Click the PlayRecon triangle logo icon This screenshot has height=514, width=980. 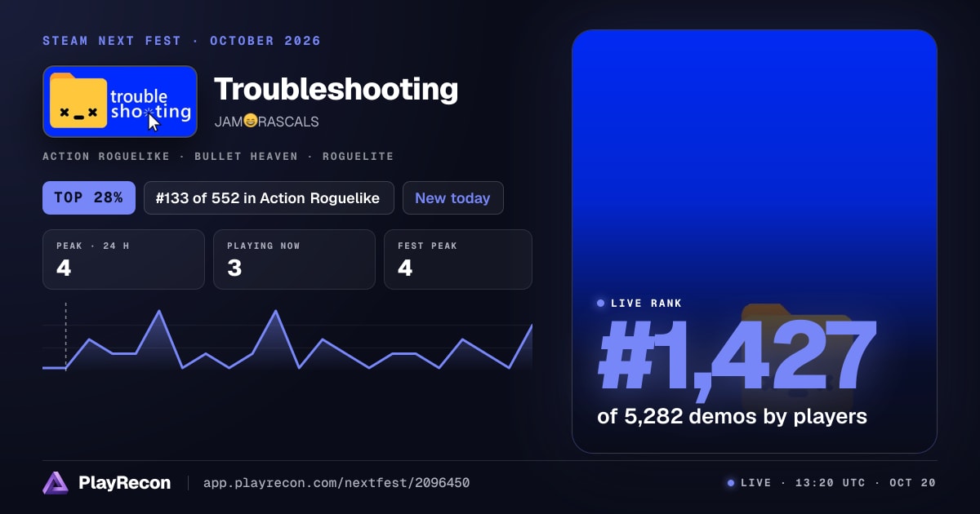[x=56, y=483]
